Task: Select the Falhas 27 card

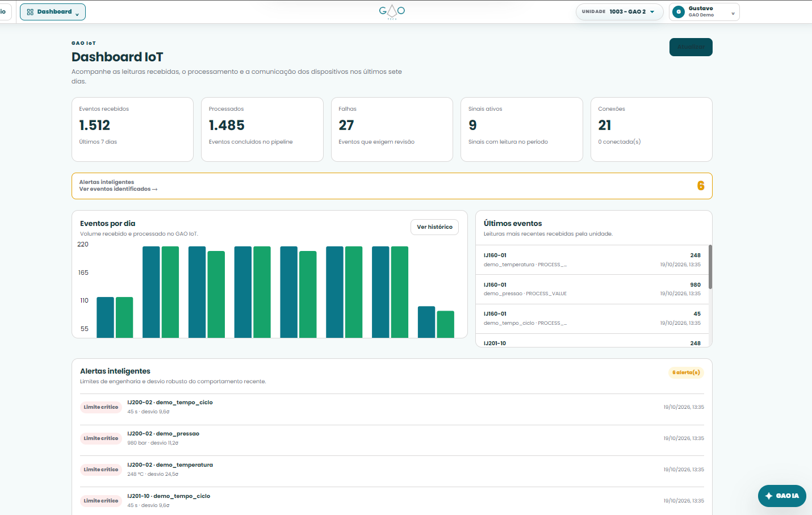Action: coord(392,129)
